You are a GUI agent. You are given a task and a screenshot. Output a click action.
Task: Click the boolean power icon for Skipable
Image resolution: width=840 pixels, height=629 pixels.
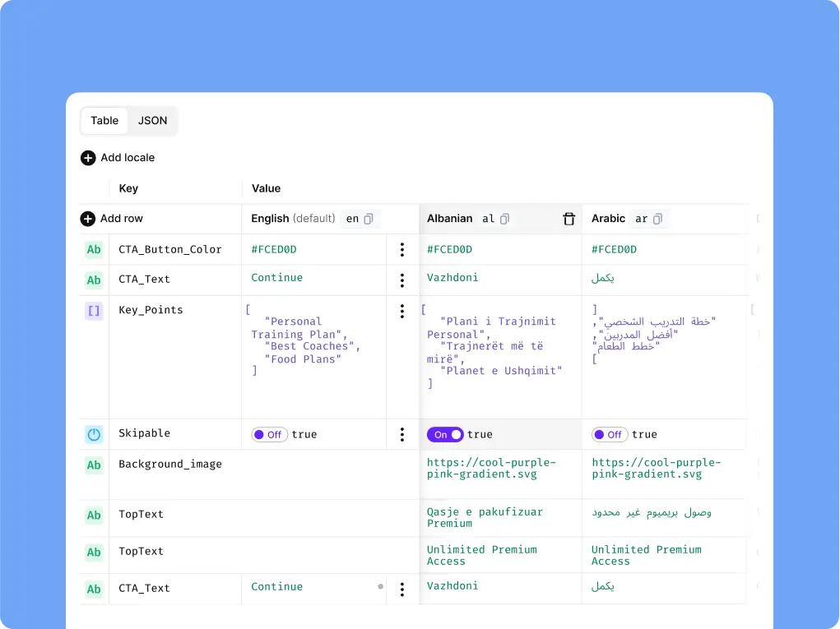pyautogui.click(x=94, y=434)
